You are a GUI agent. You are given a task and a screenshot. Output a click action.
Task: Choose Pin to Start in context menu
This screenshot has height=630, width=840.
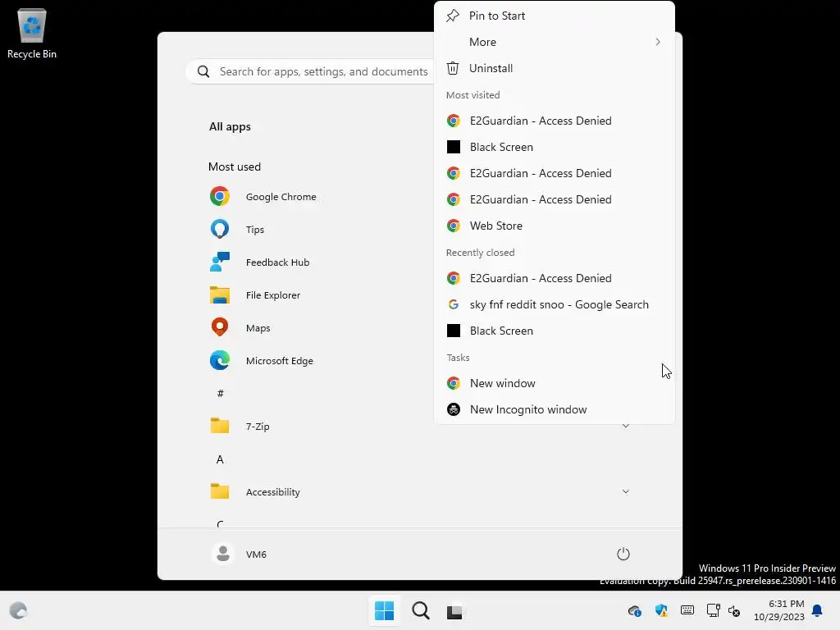point(555,16)
